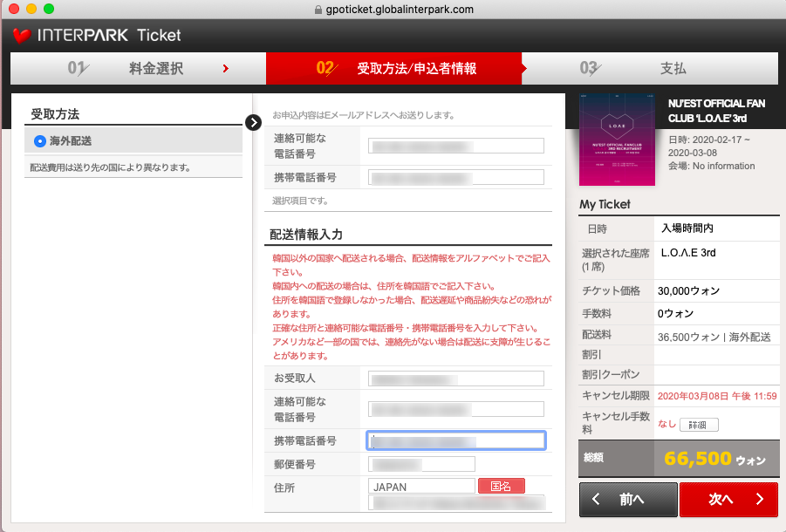Open step 03 支払 tab
This screenshot has width=786, height=532.
(650, 68)
